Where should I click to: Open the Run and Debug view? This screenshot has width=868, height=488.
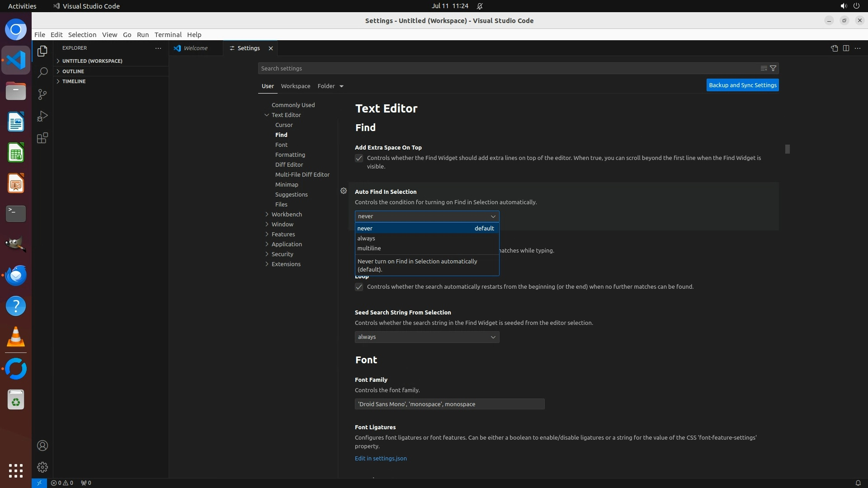pyautogui.click(x=42, y=116)
